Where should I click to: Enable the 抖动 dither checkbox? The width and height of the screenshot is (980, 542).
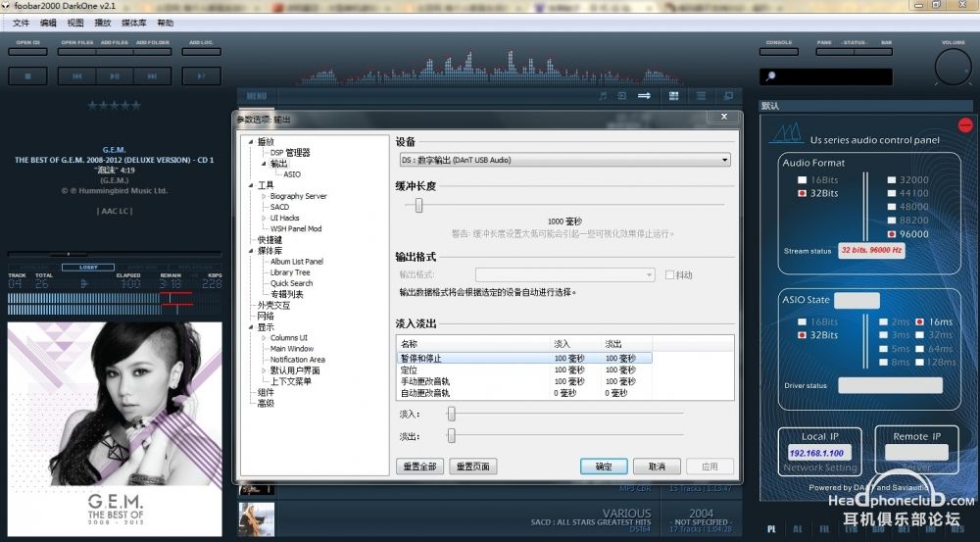coord(669,275)
